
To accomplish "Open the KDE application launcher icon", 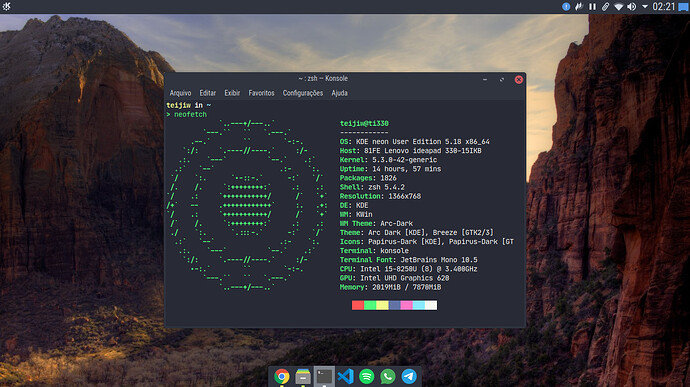I will (6, 6).
